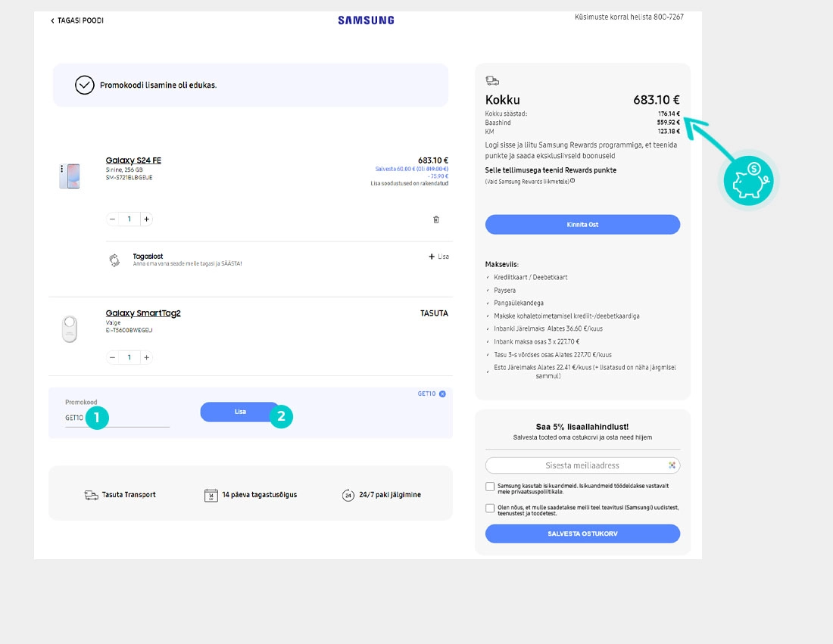
Task: Tick the personal data privacy policy checkbox
Action: click(x=490, y=487)
